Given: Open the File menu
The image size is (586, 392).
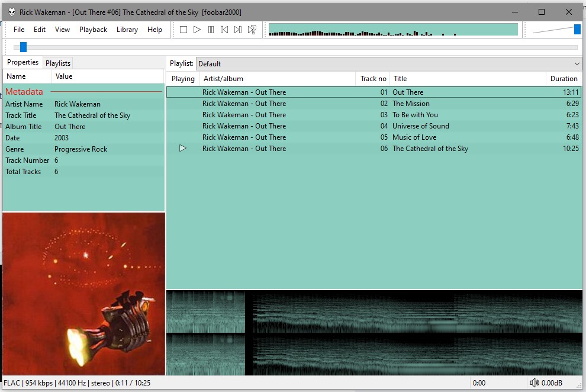Looking at the screenshot, I should 19,30.
